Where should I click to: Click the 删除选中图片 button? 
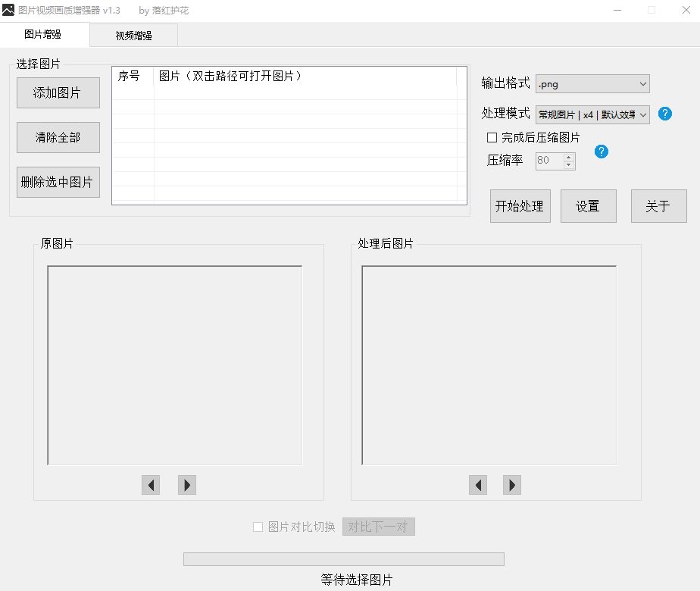(x=58, y=182)
